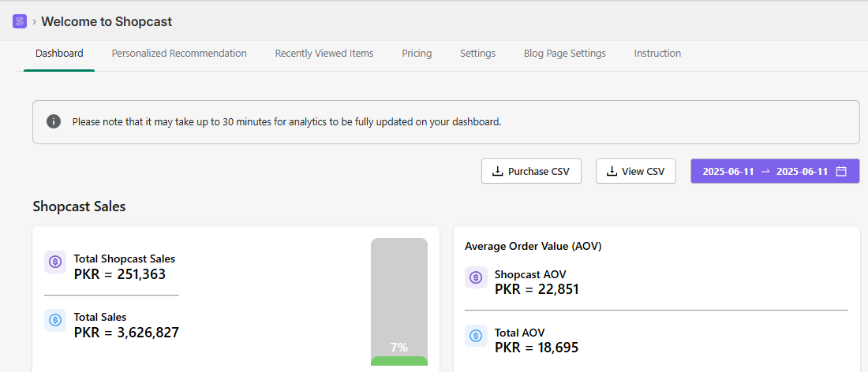The image size is (868, 372).
Task: Open the Instruction tab
Action: coord(657,54)
